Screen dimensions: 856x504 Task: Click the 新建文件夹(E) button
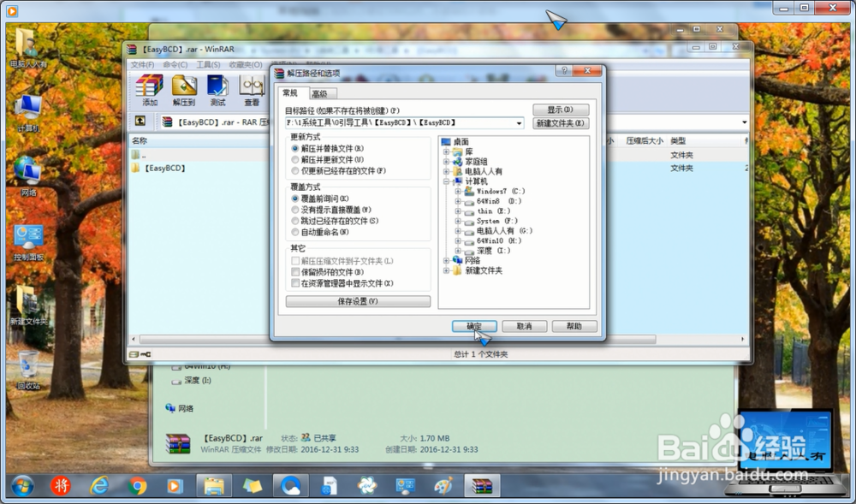[x=561, y=123]
